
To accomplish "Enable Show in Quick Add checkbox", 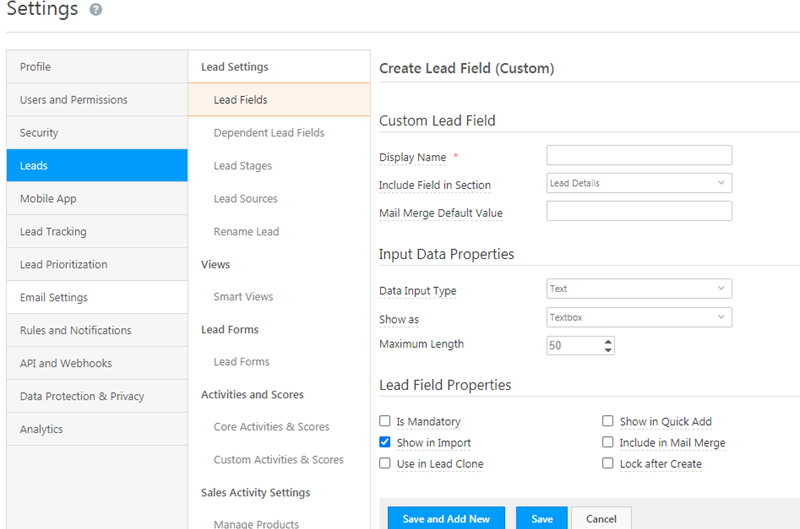I will pyautogui.click(x=607, y=421).
